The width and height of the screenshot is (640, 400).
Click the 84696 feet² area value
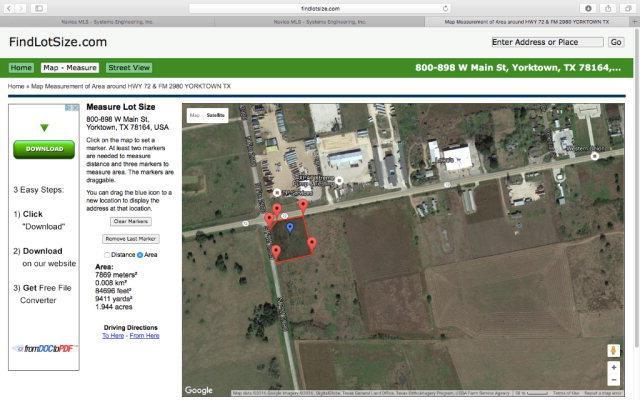click(x=113, y=291)
